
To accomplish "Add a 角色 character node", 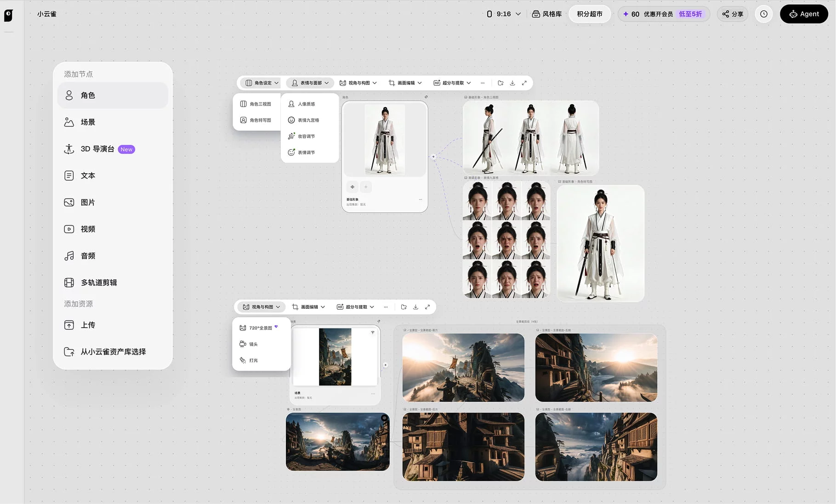I will (113, 96).
